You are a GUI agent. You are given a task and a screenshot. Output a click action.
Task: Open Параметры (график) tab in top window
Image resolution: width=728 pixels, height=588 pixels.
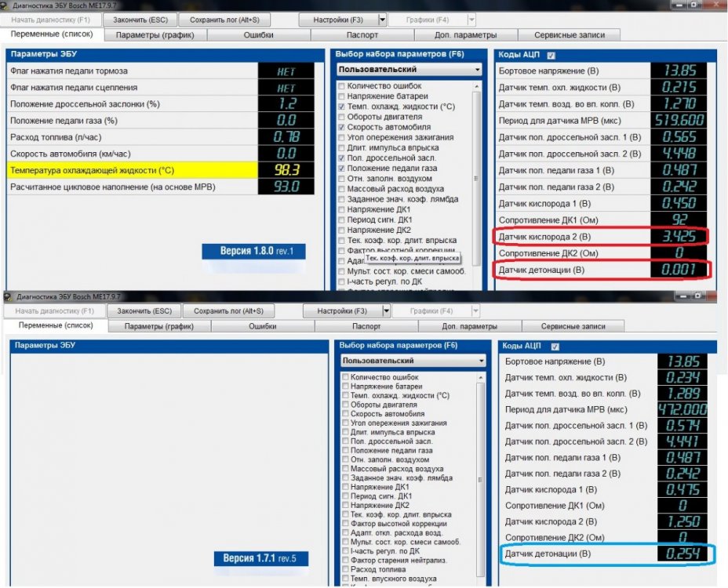click(x=155, y=35)
